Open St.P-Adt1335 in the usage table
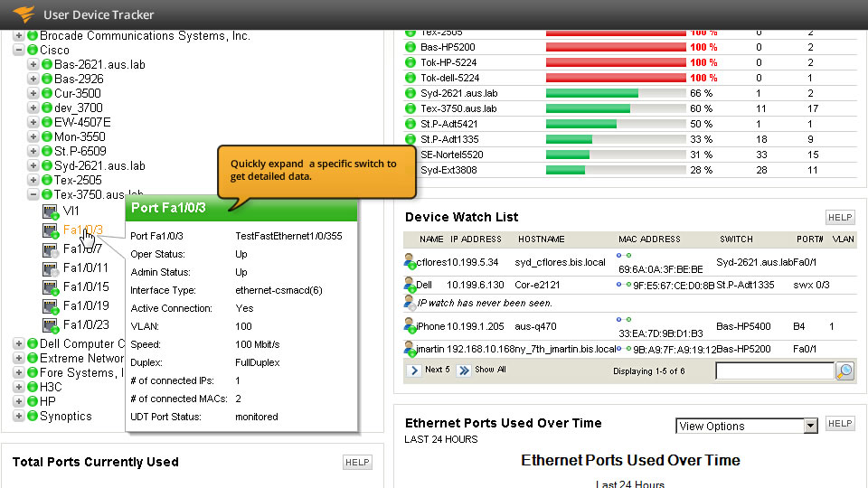The height and width of the screenshot is (488, 868). tap(449, 139)
